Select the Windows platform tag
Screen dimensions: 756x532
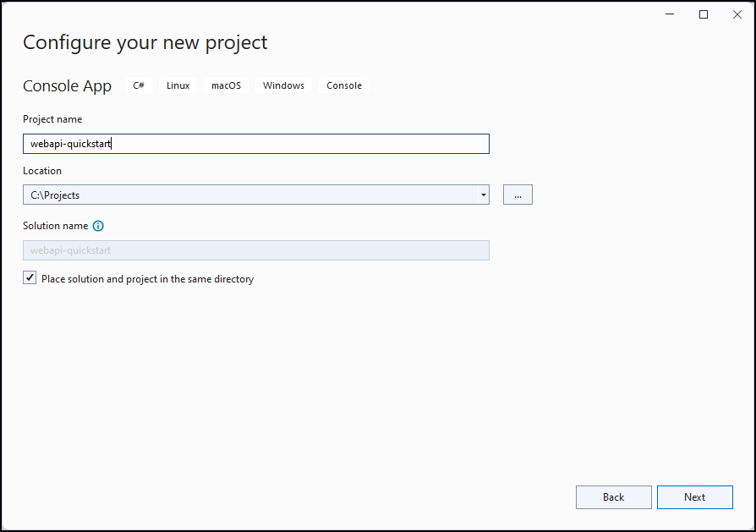(282, 85)
